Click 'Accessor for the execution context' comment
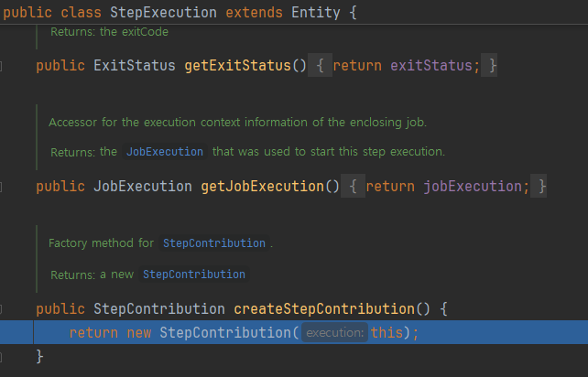Viewport: 588px width, 377px height. pos(238,123)
